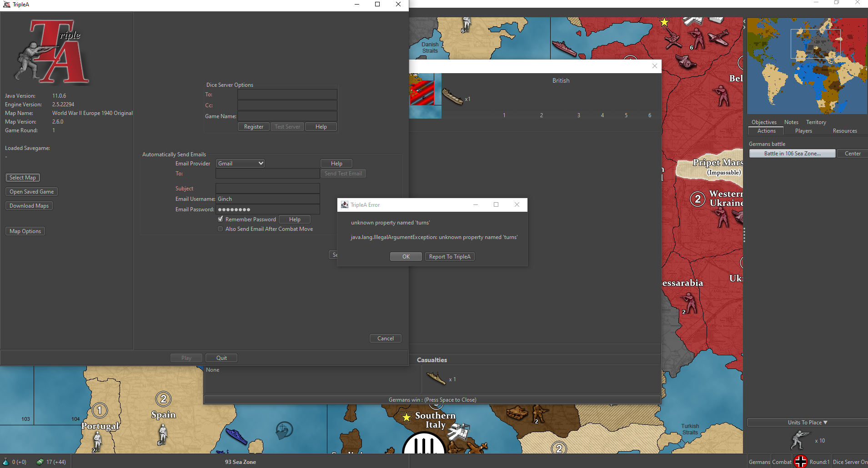Viewport: 868px width, 468px height.
Task: Click the TripleA soldier logo image
Action: point(52,52)
